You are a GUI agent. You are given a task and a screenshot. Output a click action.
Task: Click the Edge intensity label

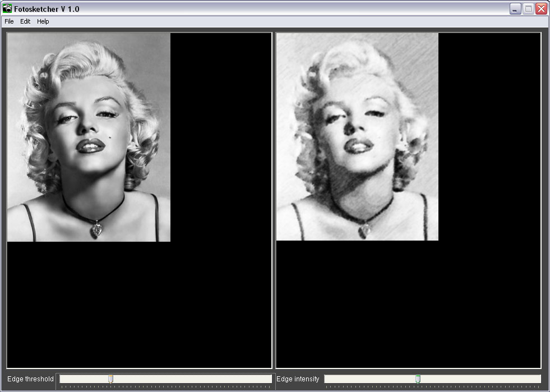[298, 379]
